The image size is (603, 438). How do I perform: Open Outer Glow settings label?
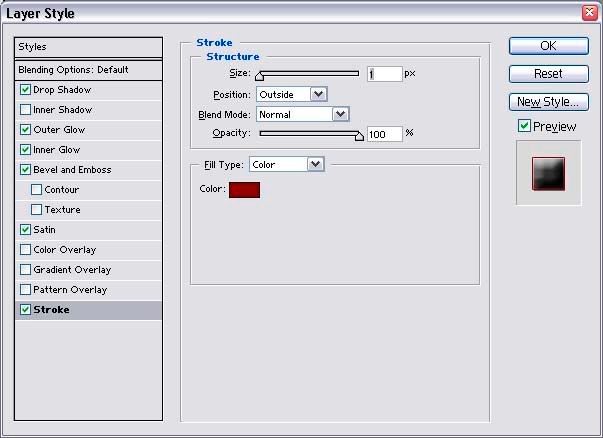click(59, 130)
